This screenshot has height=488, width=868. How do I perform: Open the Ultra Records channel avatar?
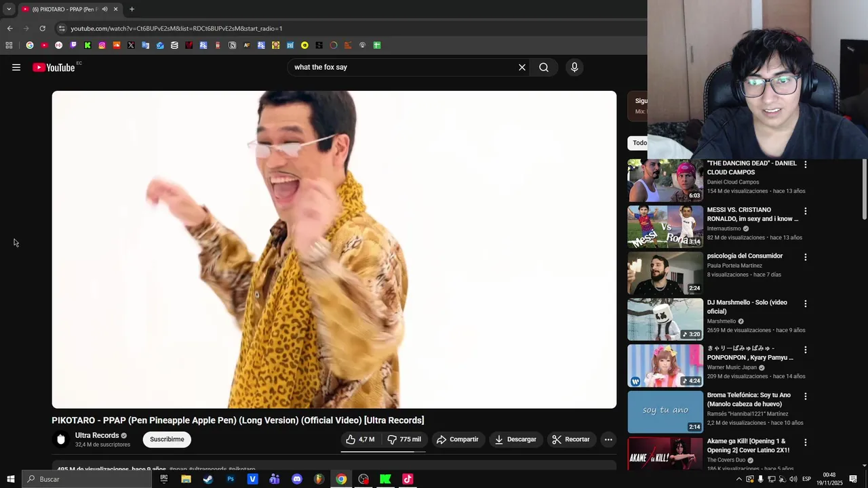[61, 439]
